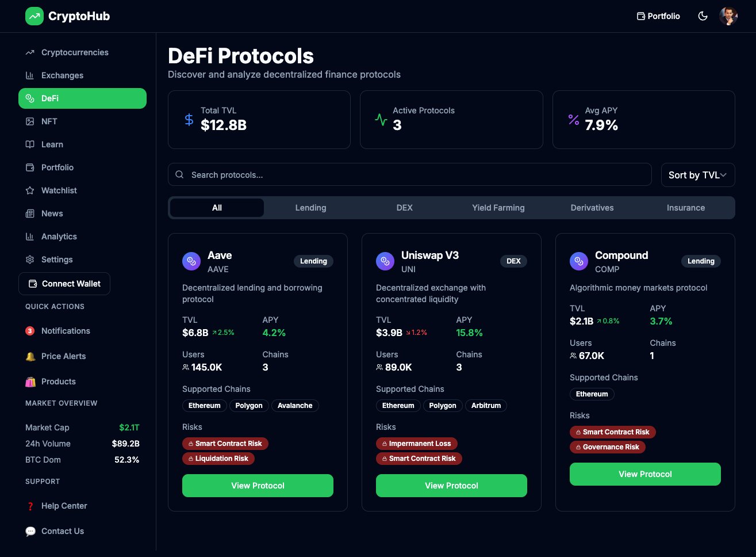Switch to the Lending tab
This screenshot has width=756, height=557.
click(x=310, y=208)
